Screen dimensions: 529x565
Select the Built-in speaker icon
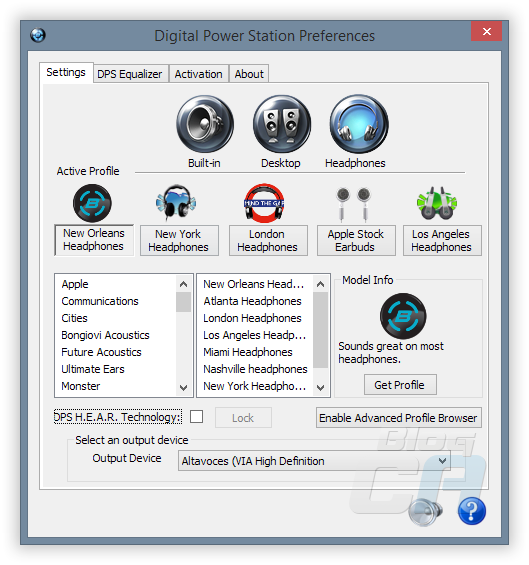[205, 124]
